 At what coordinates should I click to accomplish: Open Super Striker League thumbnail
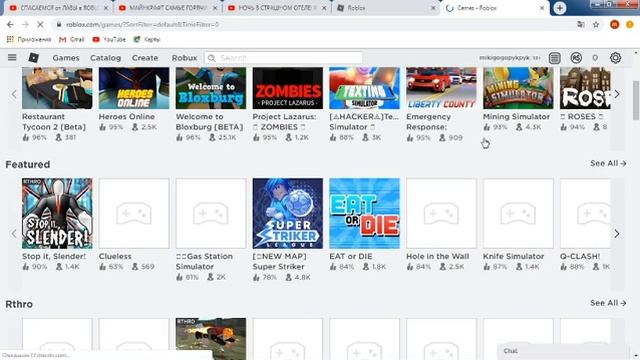(287, 213)
